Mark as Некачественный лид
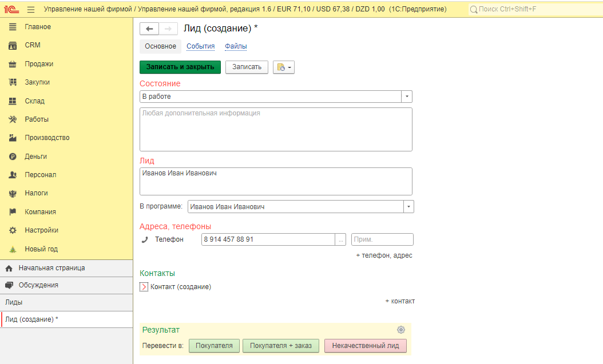603x364 pixels. point(366,346)
